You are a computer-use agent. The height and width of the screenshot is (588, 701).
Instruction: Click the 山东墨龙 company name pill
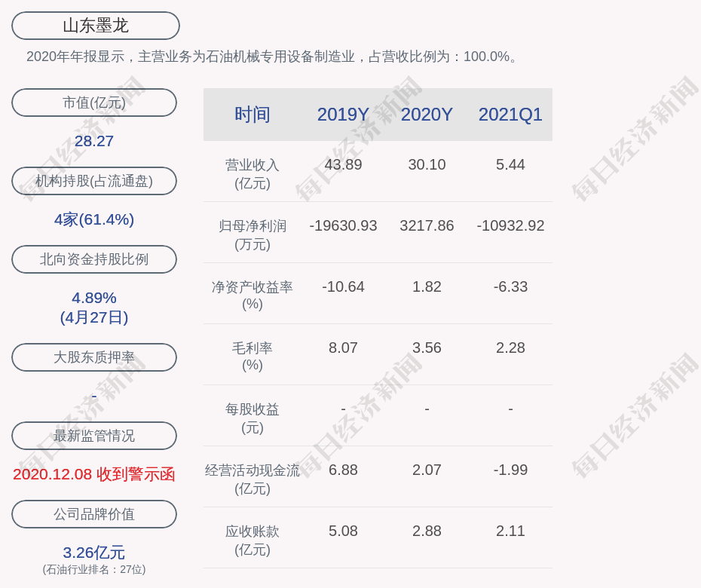point(96,26)
